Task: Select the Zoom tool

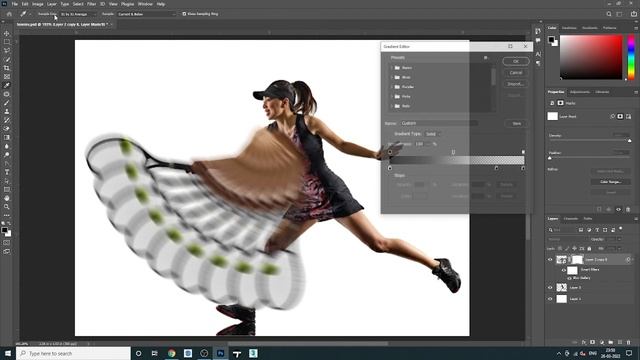Action: click(x=7, y=207)
